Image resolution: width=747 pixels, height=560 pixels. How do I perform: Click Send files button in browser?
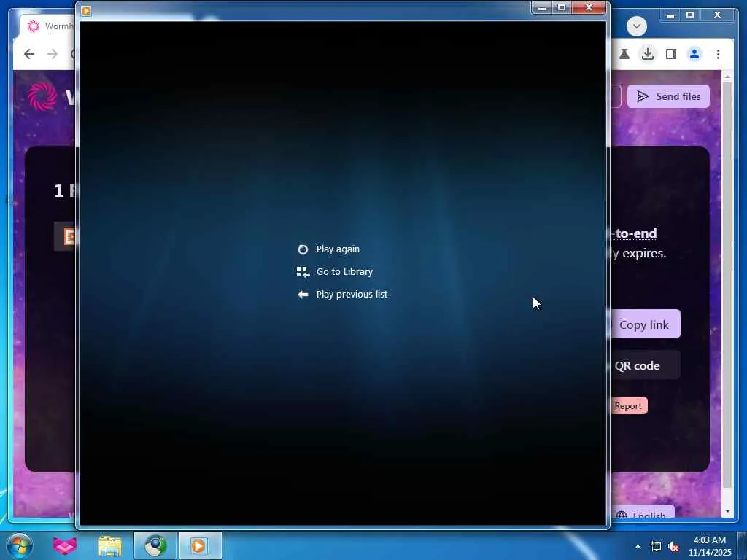668,96
